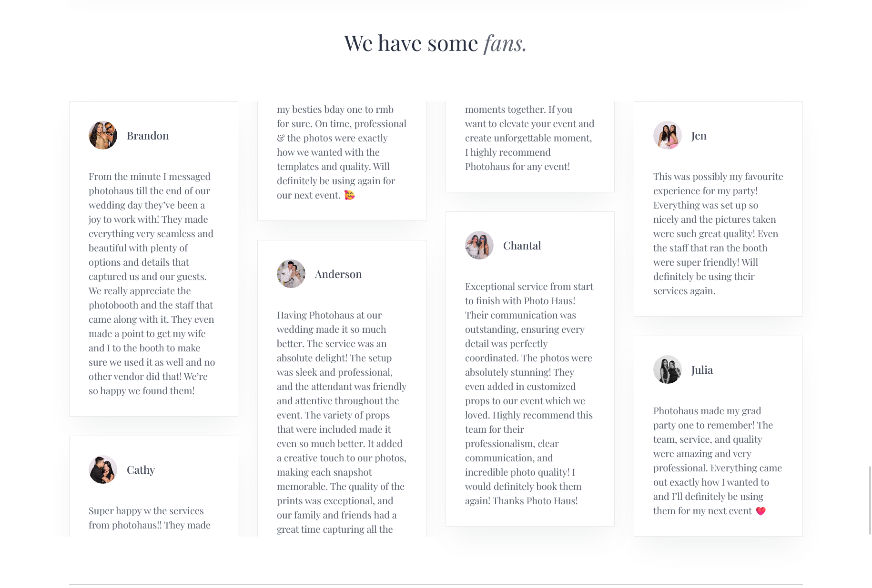Select Chantal's profile picture
This screenshot has width=872, height=588.
tap(479, 245)
